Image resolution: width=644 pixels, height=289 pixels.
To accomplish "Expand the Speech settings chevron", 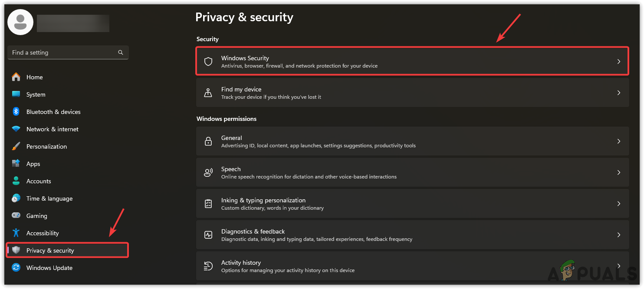I will pyautogui.click(x=619, y=172).
